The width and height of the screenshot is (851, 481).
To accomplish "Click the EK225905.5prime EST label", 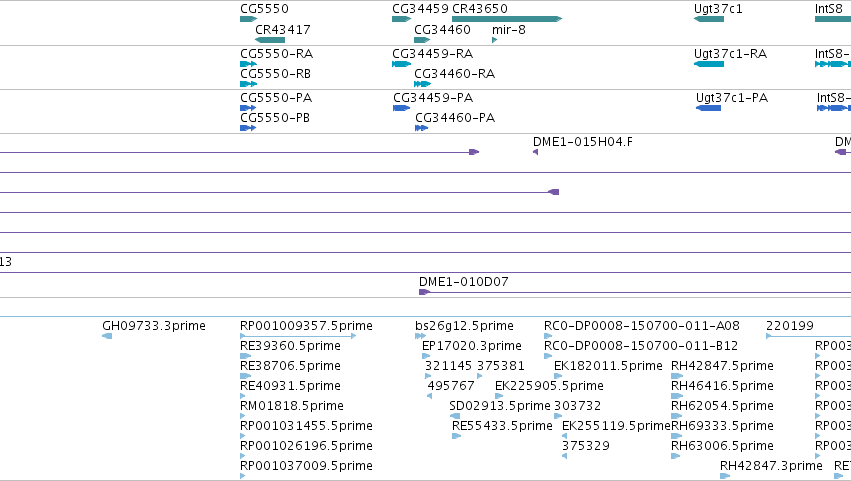I will [x=549, y=386].
